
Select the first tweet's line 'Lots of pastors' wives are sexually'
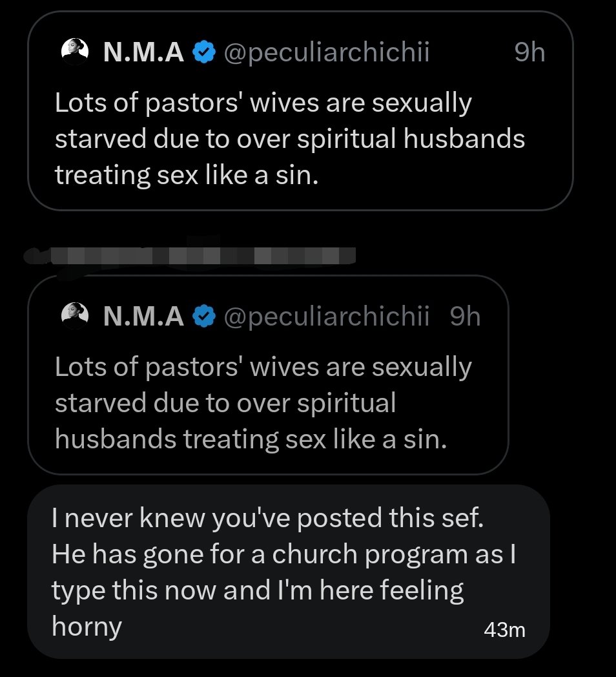coord(263,104)
